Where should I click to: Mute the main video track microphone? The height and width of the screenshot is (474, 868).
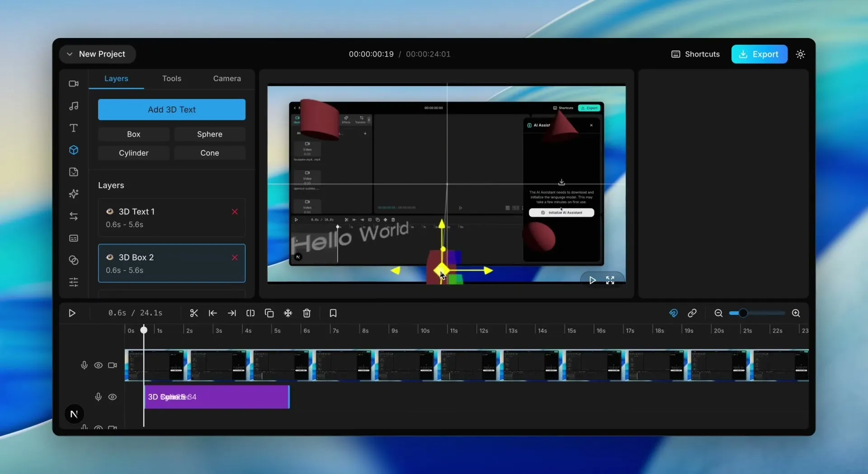(x=84, y=365)
